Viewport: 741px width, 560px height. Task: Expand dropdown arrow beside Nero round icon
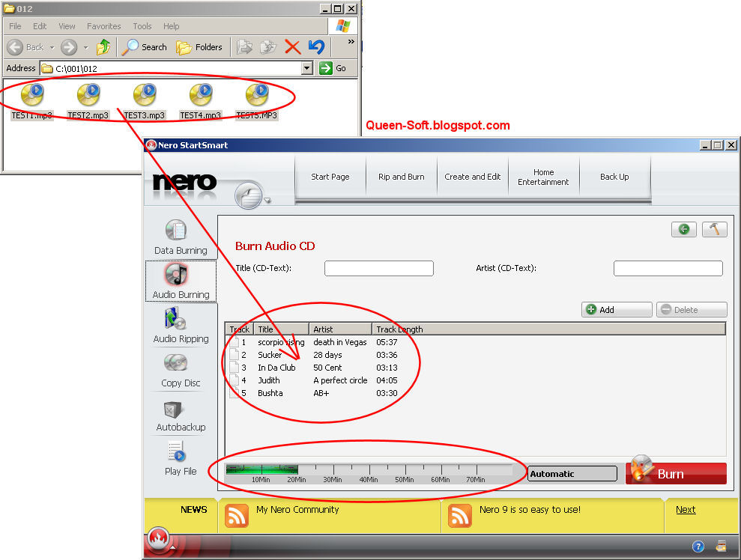pyautogui.click(x=267, y=200)
